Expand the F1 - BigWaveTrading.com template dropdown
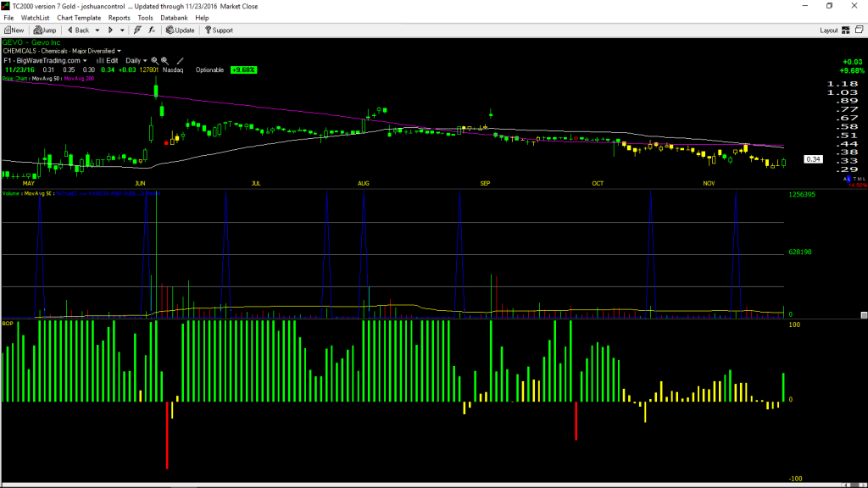The width and height of the screenshot is (868, 488). click(85, 61)
